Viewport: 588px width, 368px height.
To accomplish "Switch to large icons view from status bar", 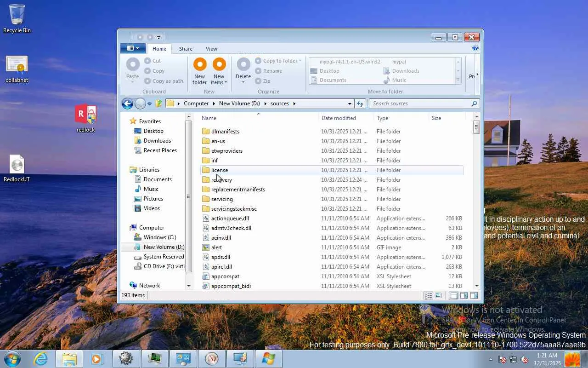I will coord(438,296).
